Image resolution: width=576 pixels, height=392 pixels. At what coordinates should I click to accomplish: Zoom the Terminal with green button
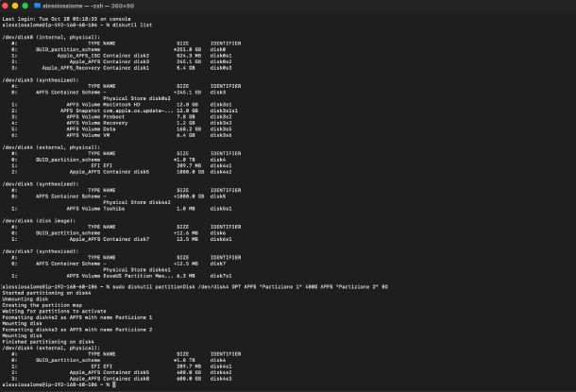tap(25, 6)
